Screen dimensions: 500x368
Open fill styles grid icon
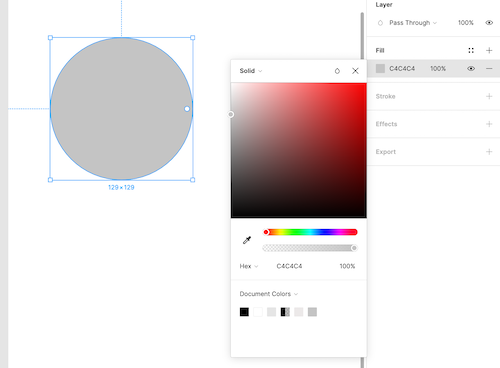click(471, 50)
